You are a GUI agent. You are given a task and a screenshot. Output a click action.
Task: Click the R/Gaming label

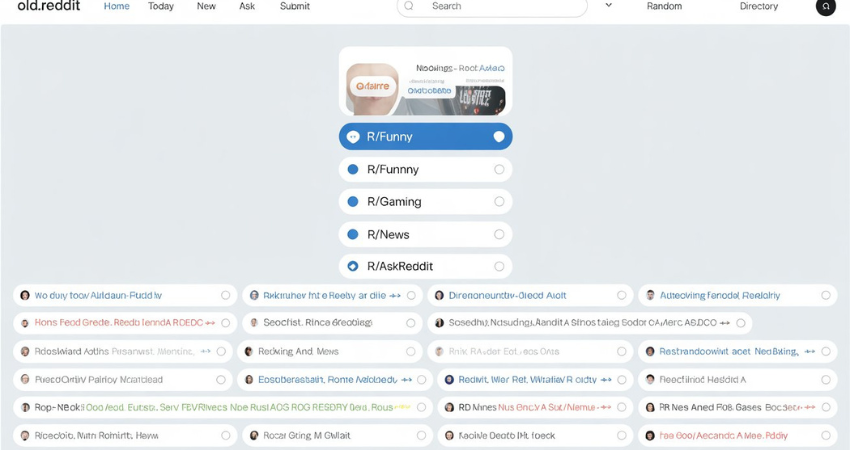pyautogui.click(x=394, y=202)
